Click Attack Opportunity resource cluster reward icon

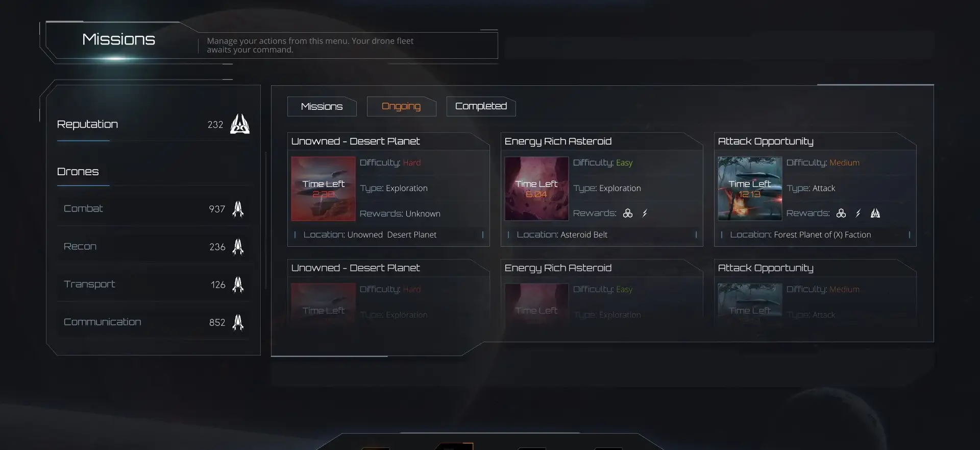841,214
